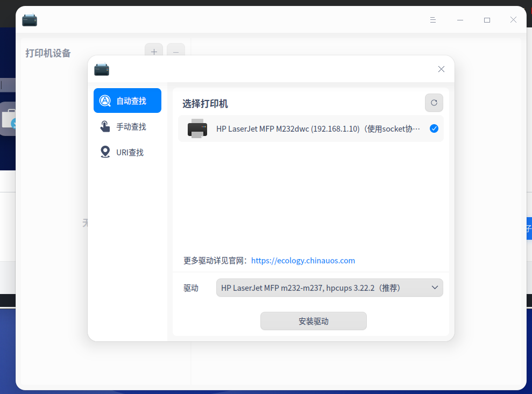
Task: Switch to 手动查找 manual search
Action: 127,126
